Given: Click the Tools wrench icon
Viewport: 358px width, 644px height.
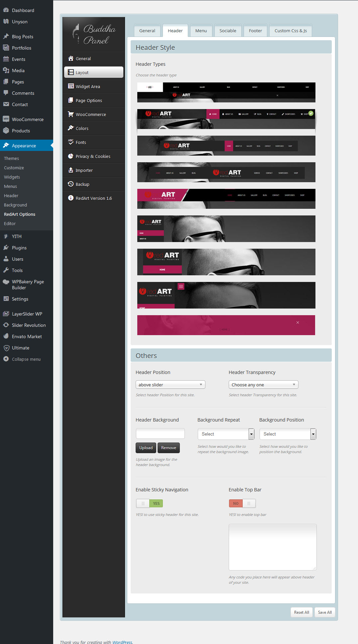Looking at the screenshot, I should coord(6,270).
